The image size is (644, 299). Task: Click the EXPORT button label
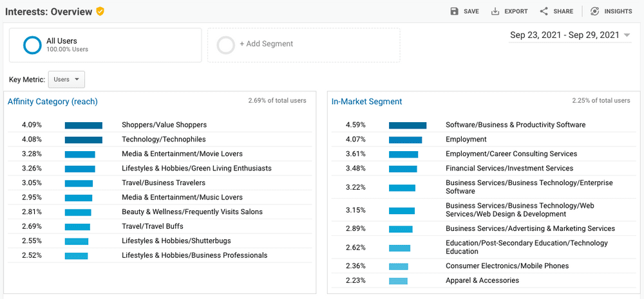(x=516, y=12)
